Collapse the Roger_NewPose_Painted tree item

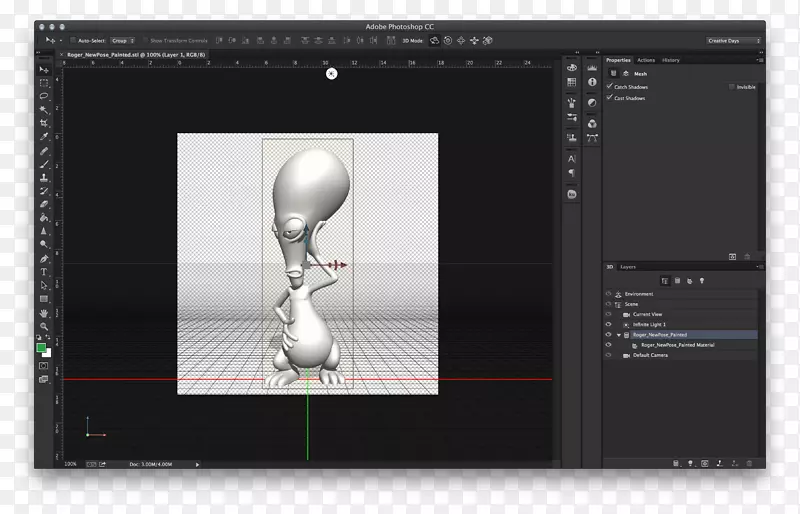(x=619, y=335)
